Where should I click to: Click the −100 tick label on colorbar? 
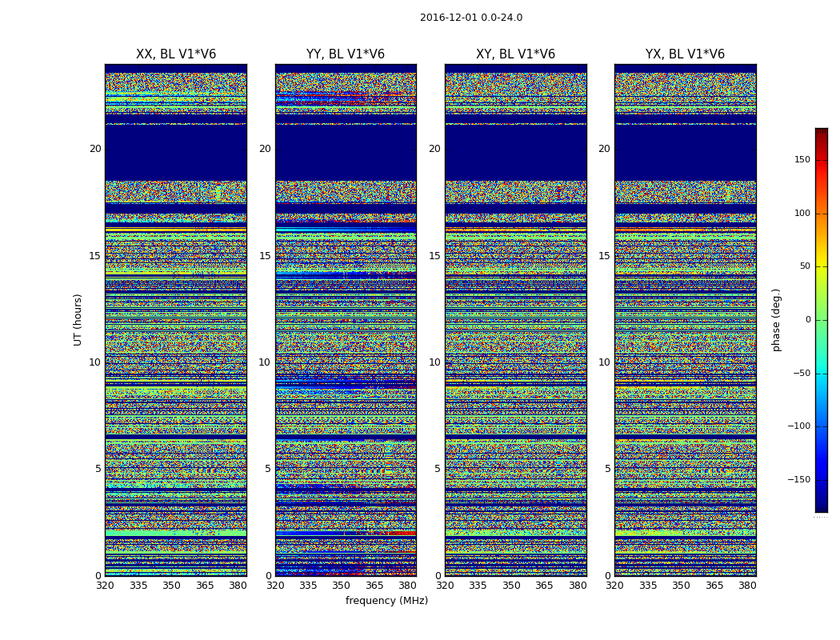[798, 426]
